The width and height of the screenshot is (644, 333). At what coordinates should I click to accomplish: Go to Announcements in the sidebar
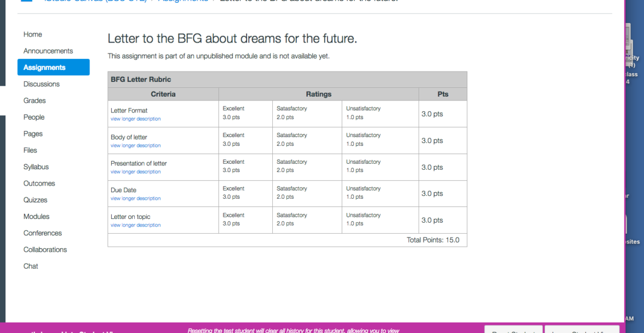coord(48,51)
